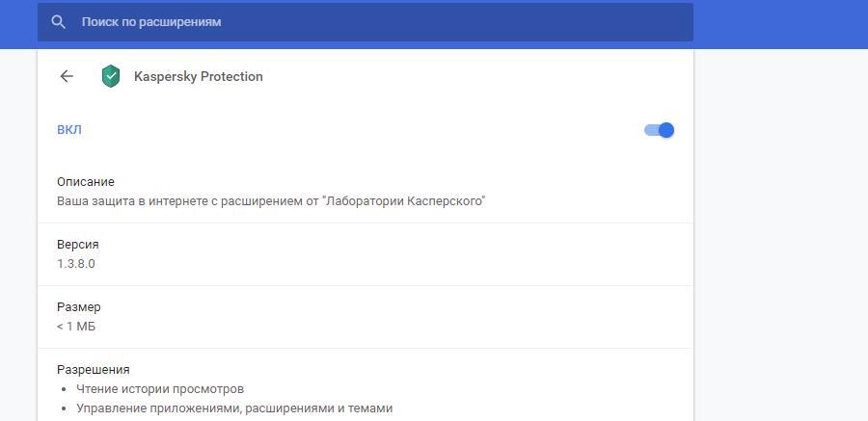
Task: Click the "Версия" section heading
Action: [78, 245]
